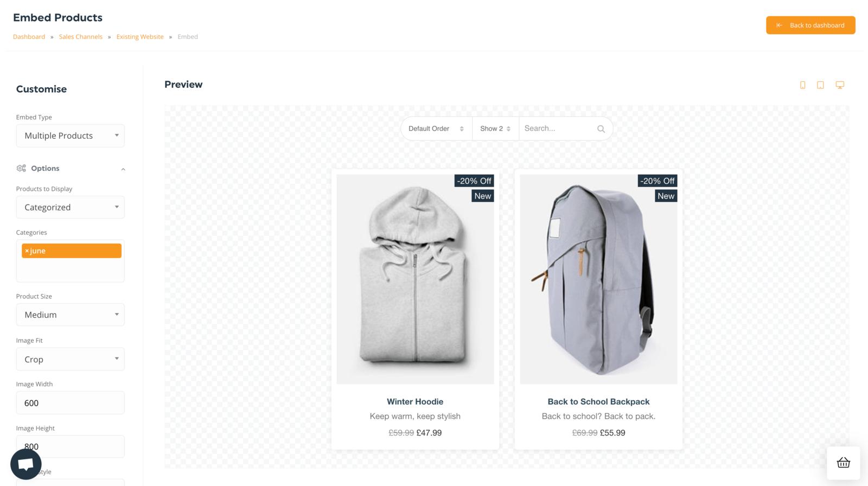Open the Products to Display dropdown

click(71, 207)
